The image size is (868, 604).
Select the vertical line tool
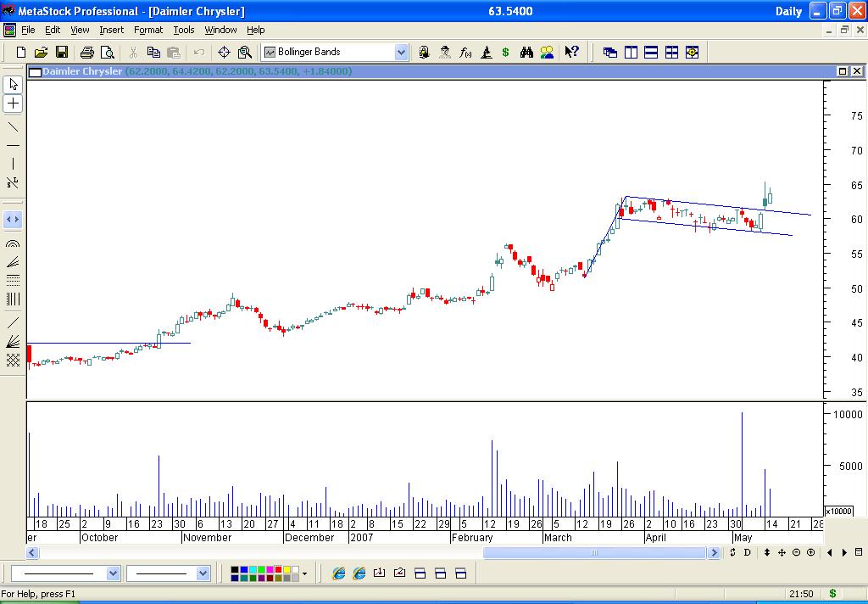coord(14,164)
